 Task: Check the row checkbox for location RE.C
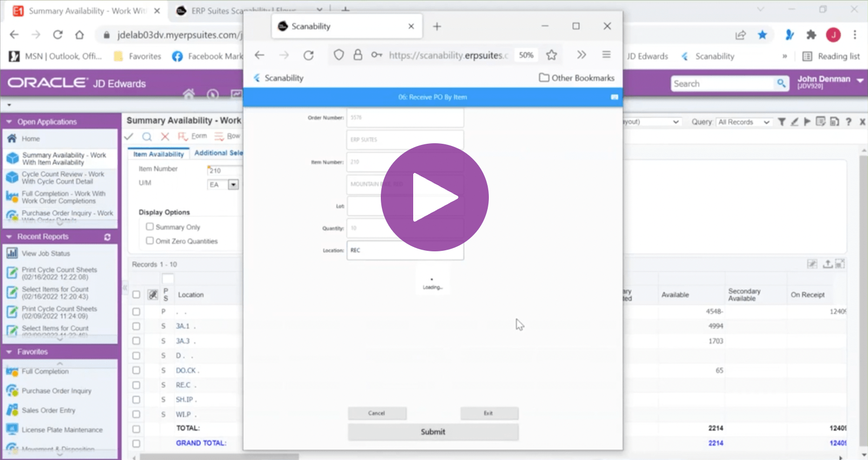pos(136,385)
